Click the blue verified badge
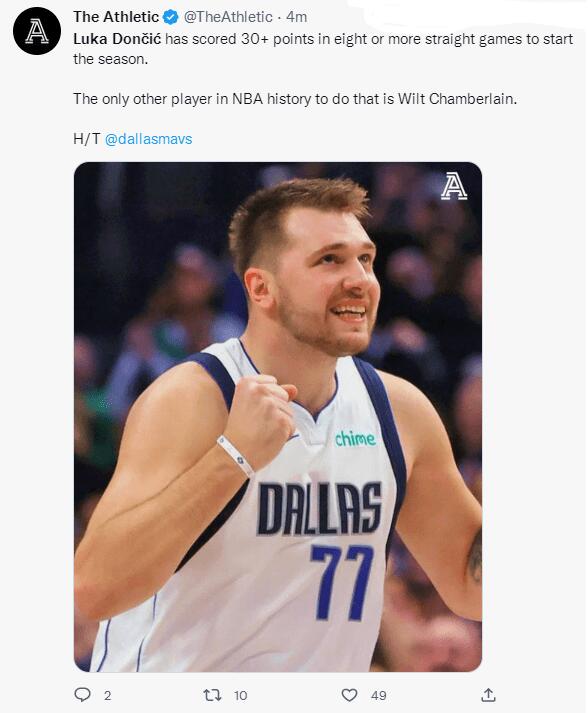Viewport: 588px width, 713px height. [x=171, y=17]
